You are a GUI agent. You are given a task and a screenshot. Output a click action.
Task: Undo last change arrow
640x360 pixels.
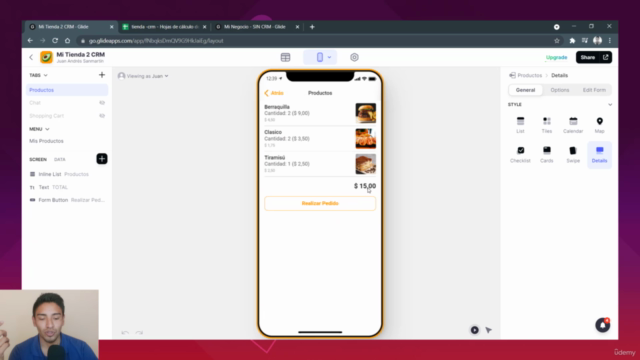(125, 333)
